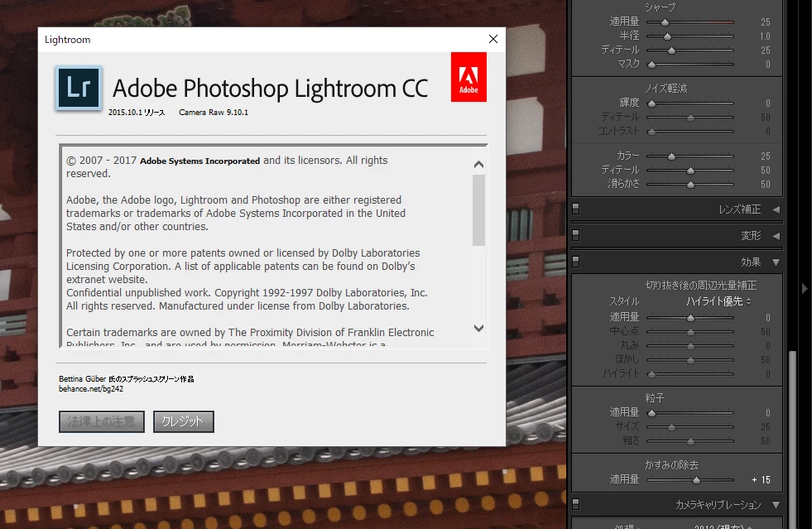Toggle the カメラキャリブレーション panel switch
Screen dimensions: 812x529
pyautogui.click(x=576, y=504)
